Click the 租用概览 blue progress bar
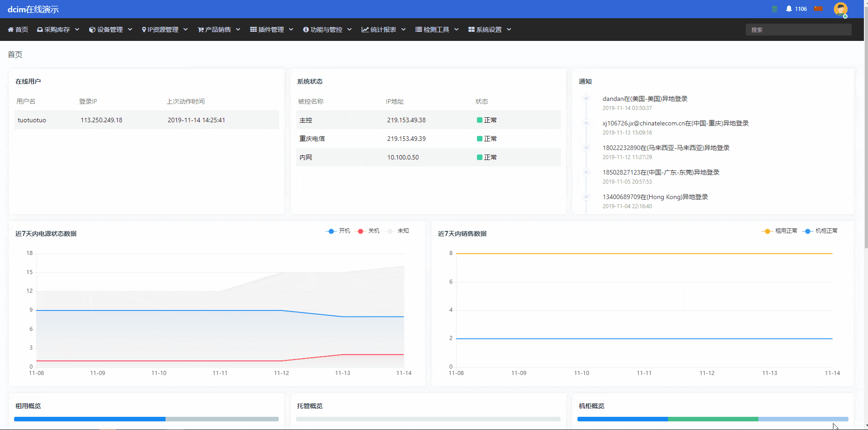868x430 pixels. click(90, 419)
